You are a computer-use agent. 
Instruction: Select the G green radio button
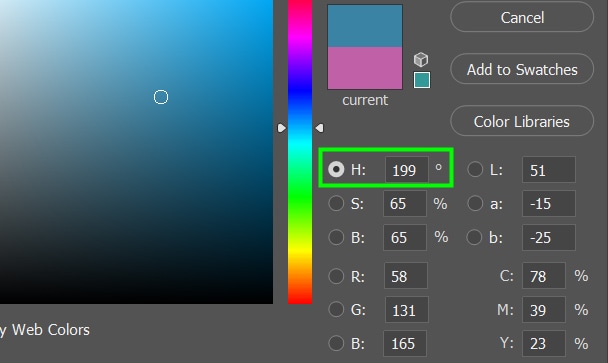point(336,309)
